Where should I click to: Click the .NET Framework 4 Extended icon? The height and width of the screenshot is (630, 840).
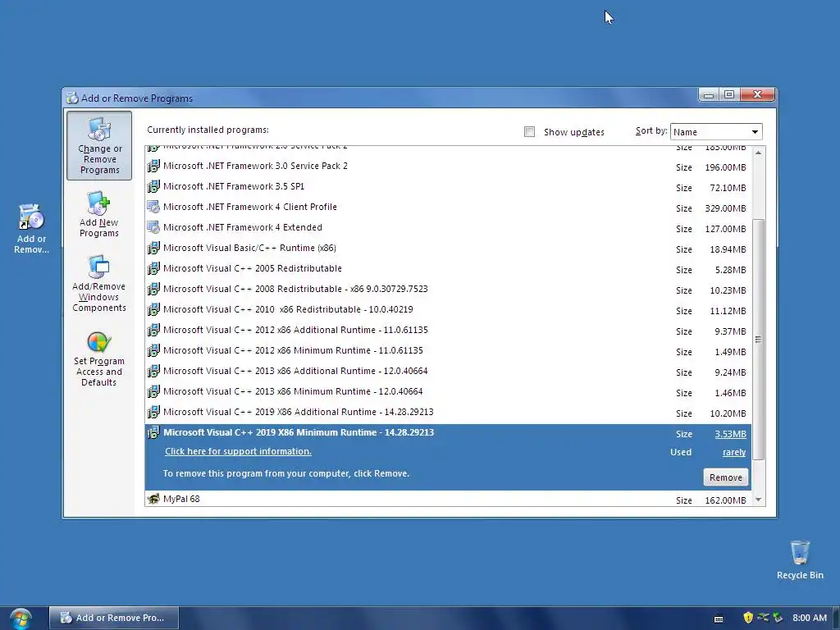[x=153, y=228]
